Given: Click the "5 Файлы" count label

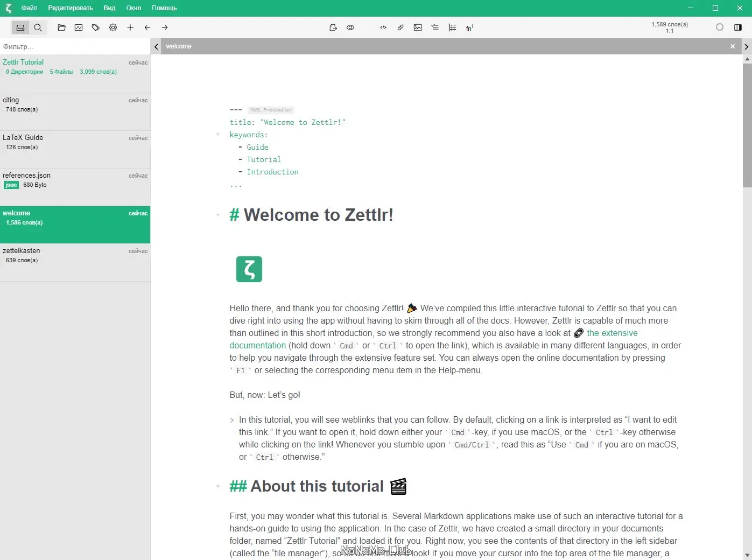Looking at the screenshot, I should pos(61,72).
